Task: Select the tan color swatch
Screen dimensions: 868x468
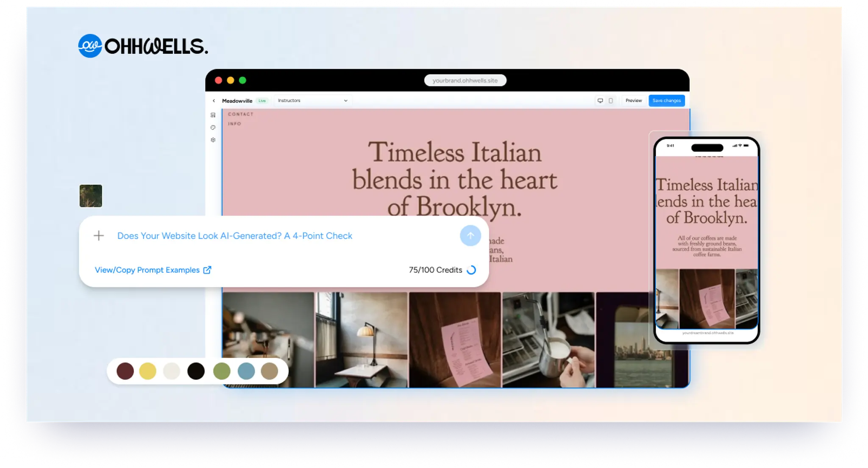Action: point(270,371)
